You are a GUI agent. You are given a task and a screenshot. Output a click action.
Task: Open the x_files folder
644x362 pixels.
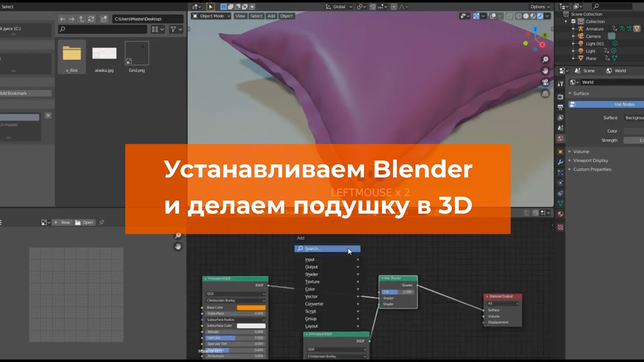click(71, 57)
